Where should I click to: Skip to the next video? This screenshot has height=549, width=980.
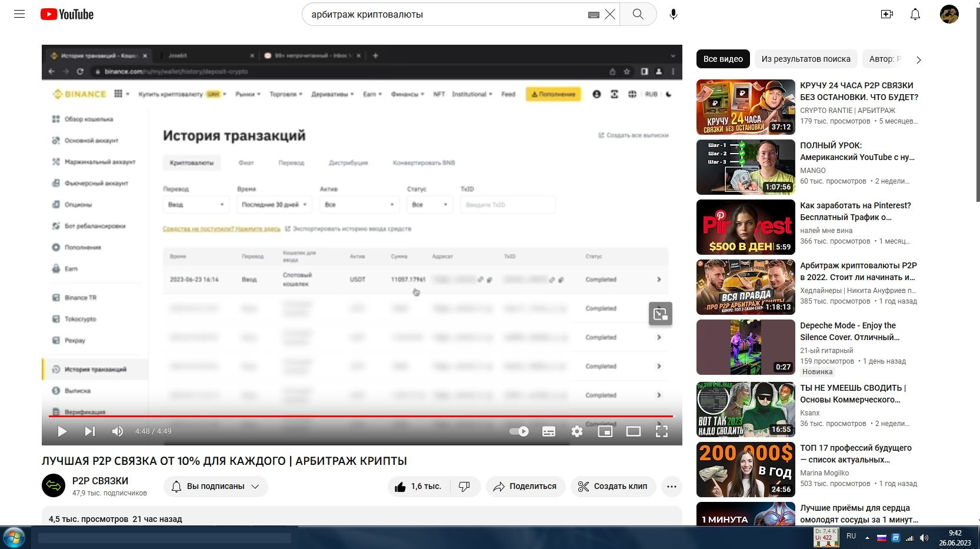(x=89, y=431)
